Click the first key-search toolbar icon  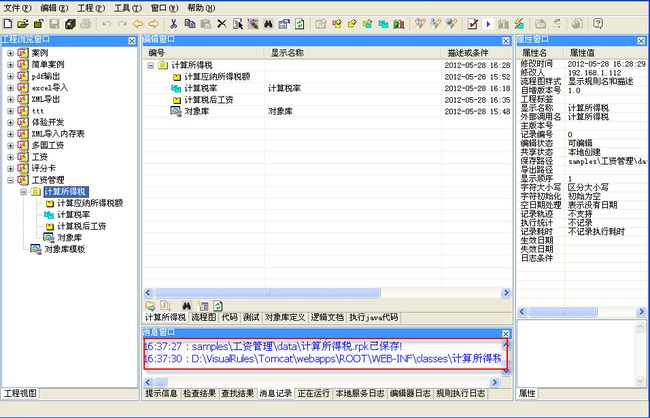click(420, 24)
